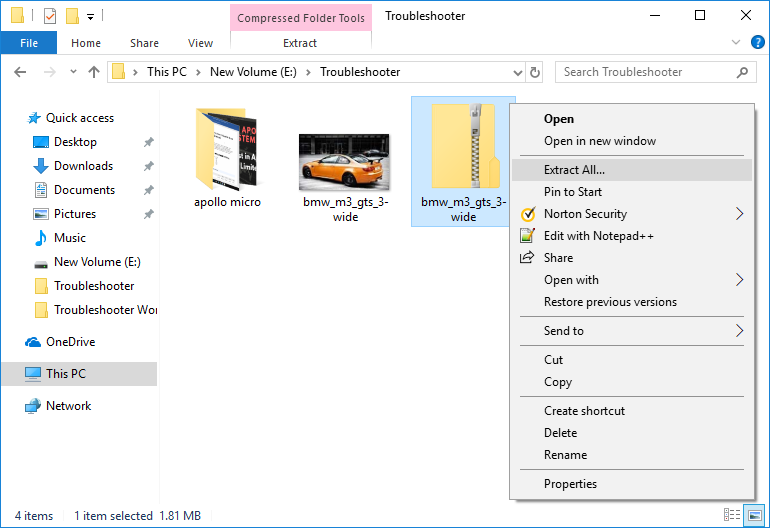Click the refresh button in address bar
Screen dimensions: 770x528
coord(535,72)
